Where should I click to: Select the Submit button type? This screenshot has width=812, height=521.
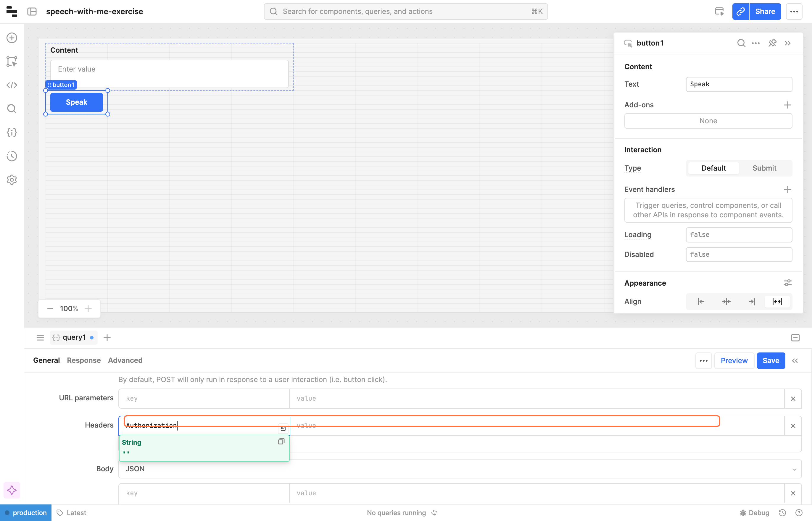pos(764,168)
